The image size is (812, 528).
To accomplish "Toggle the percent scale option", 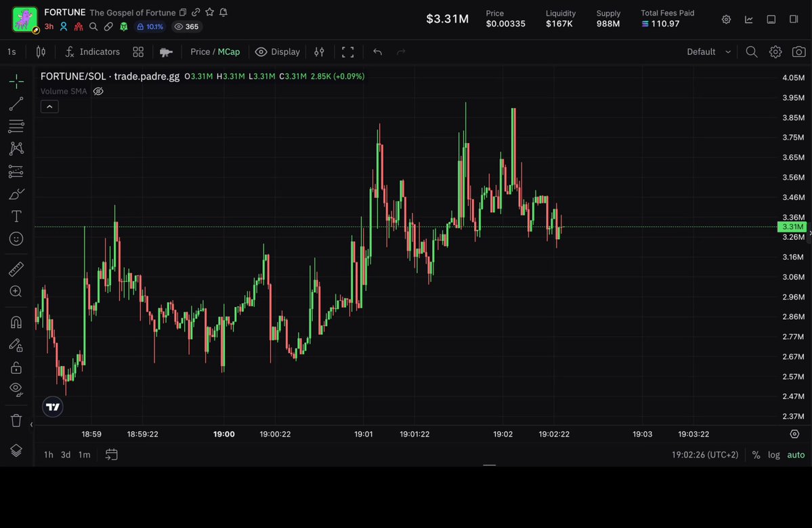I will 756,454.
